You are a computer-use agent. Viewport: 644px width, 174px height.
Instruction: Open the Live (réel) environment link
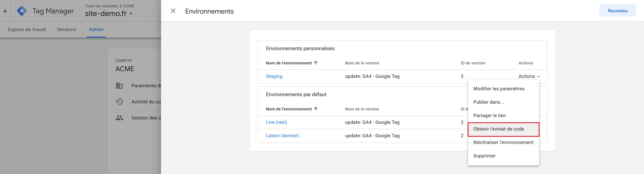pyautogui.click(x=276, y=122)
